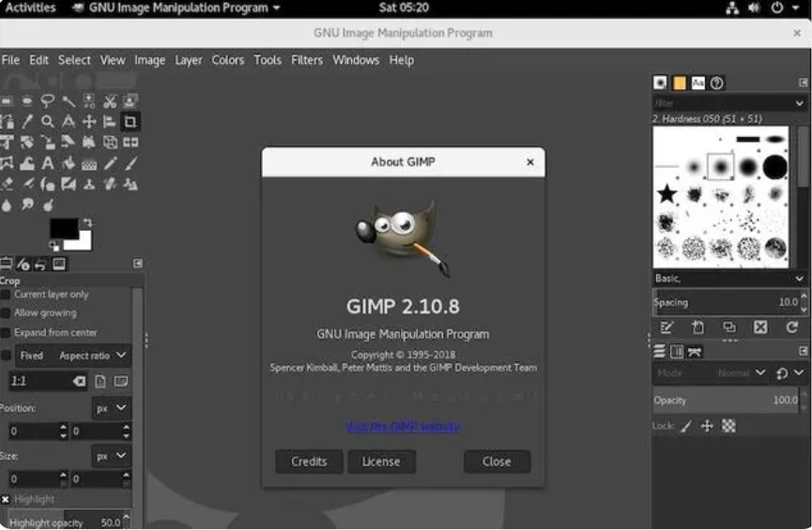Click Close in About GIMP dialog
Screen dimensions: 812x530
497,462
